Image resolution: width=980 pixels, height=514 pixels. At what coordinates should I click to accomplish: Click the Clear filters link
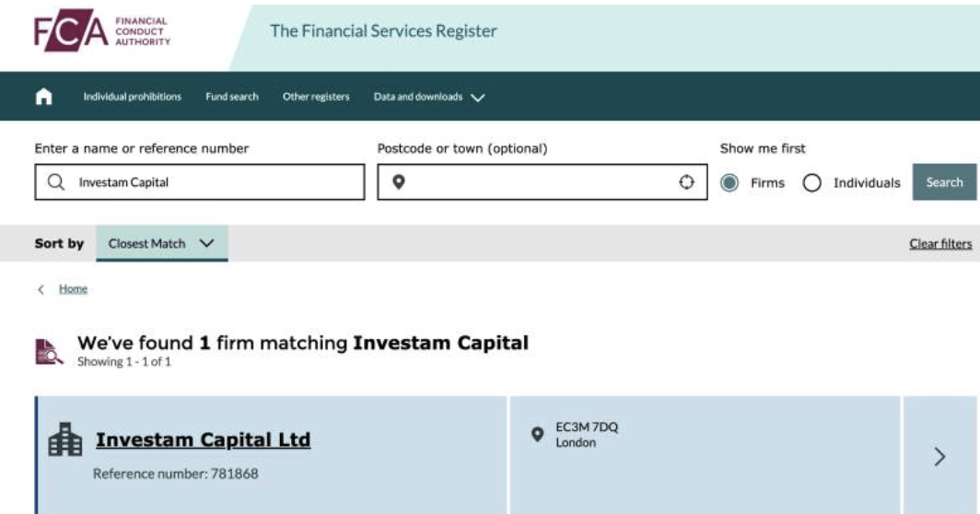(x=940, y=244)
